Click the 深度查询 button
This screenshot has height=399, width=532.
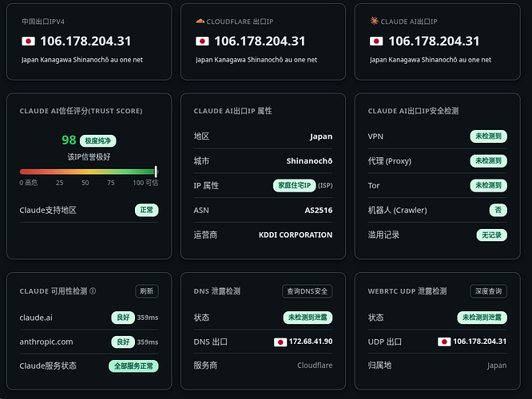click(x=488, y=291)
